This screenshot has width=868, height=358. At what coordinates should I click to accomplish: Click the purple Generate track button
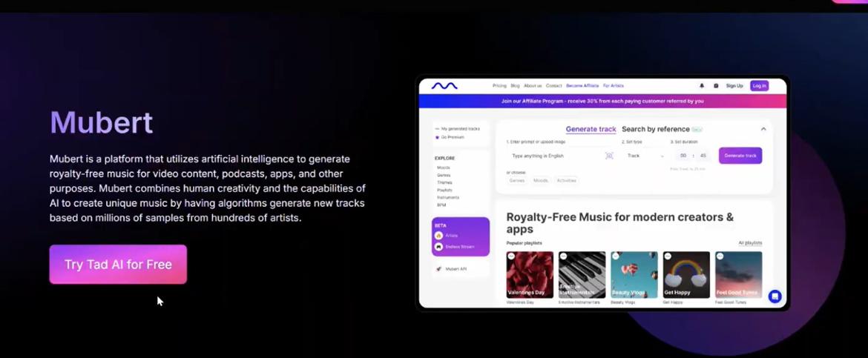tap(740, 156)
